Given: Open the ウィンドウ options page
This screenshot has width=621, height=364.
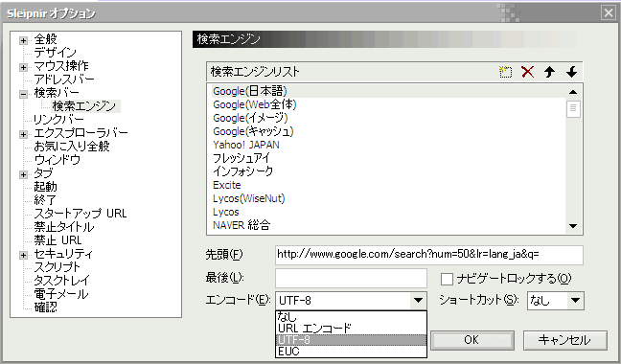Looking at the screenshot, I should click(57, 160).
